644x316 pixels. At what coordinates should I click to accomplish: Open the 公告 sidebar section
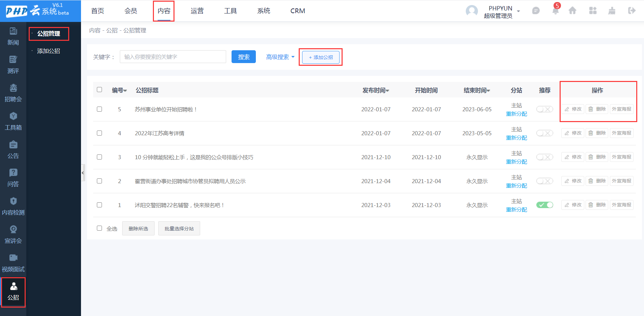[13, 150]
